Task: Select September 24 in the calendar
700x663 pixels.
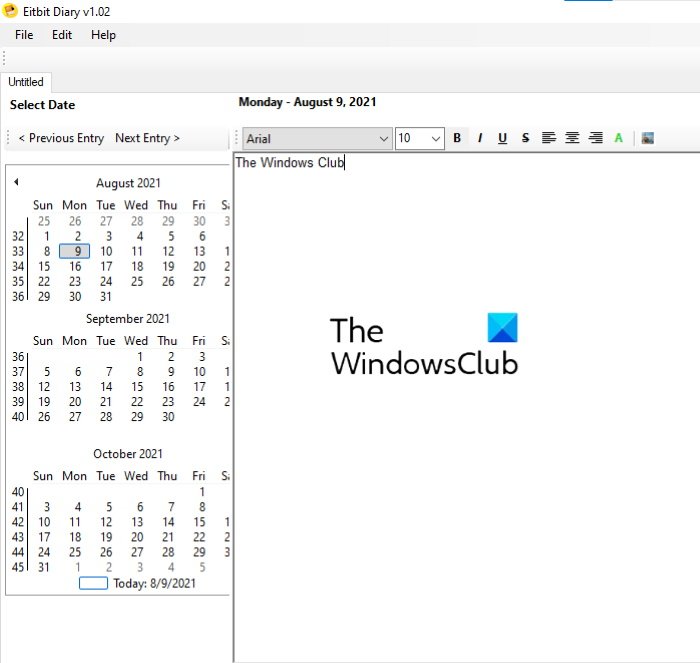Action: coord(199,402)
